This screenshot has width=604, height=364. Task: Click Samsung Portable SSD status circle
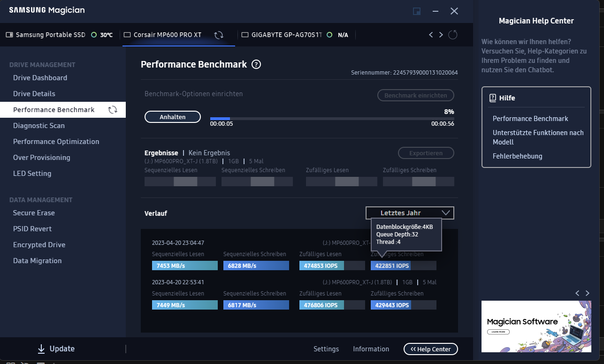click(94, 35)
